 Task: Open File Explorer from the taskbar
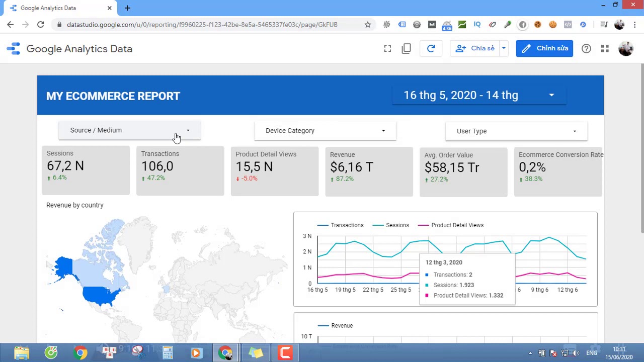(22, 352)
